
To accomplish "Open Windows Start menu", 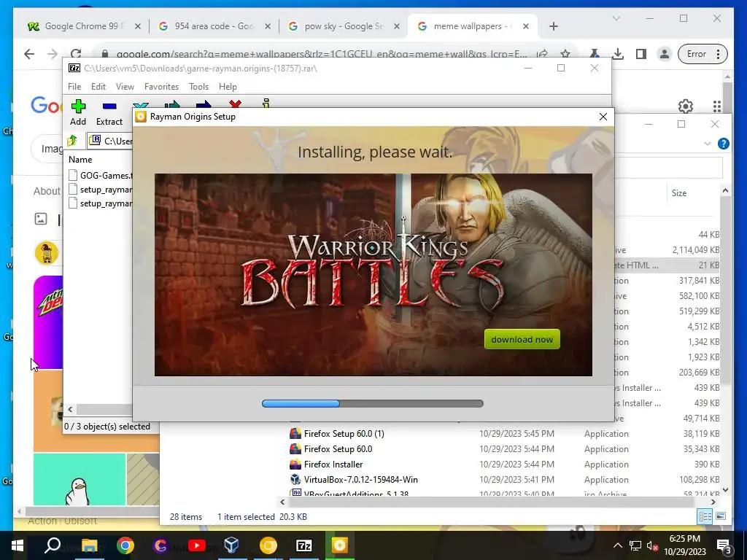I will 18,545.
